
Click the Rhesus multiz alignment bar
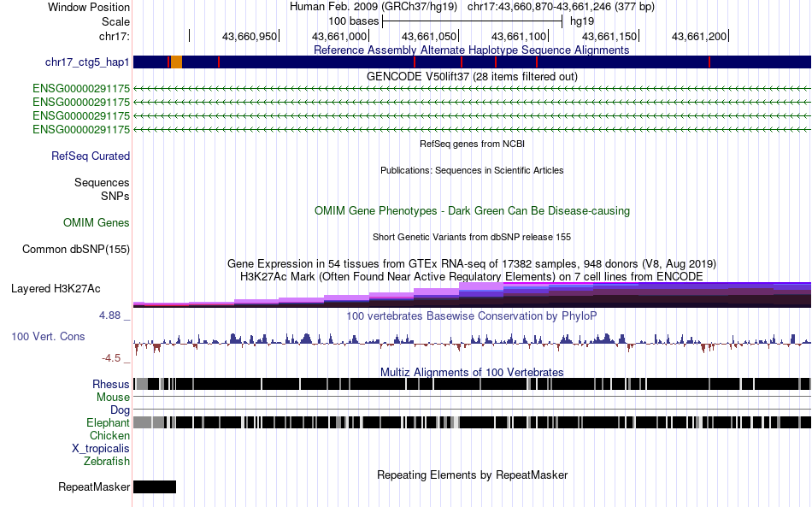point(473,384)
